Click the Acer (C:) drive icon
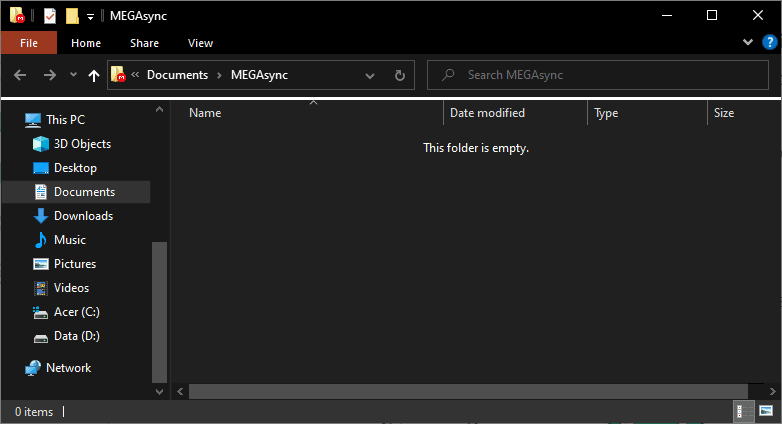This screenshot has height=424, width=782. [40, 312]
